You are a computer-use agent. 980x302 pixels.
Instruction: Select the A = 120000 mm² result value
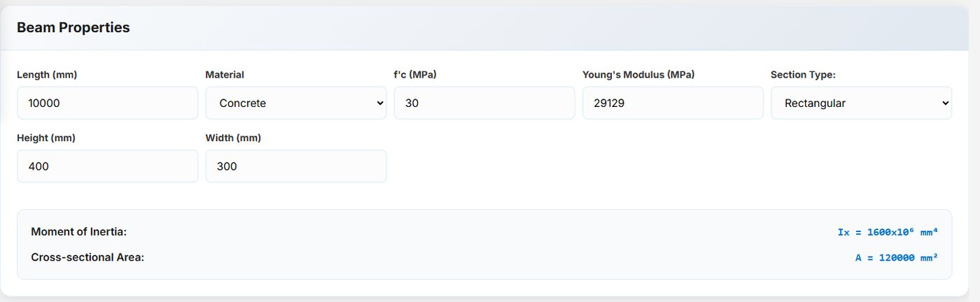coord(897,257)
